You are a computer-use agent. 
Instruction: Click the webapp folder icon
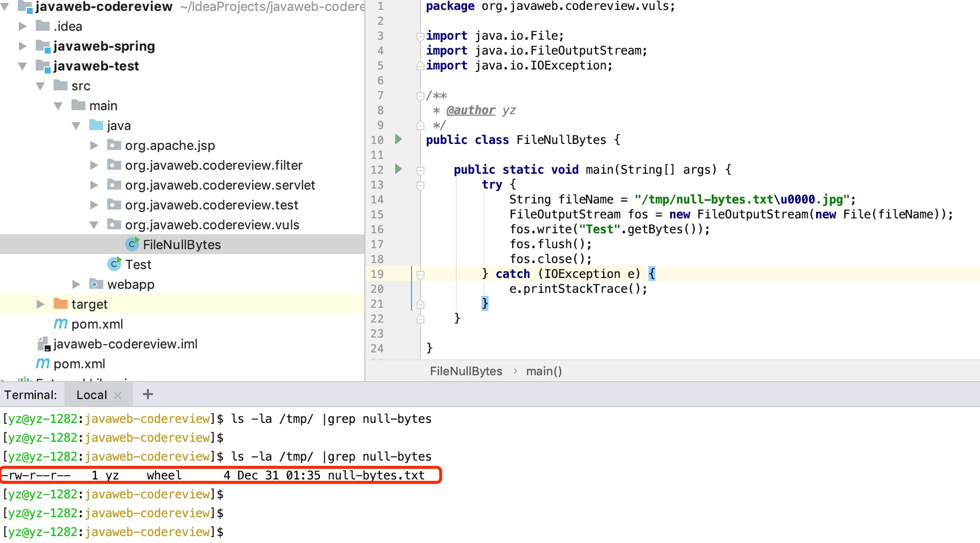click(96, 284)
